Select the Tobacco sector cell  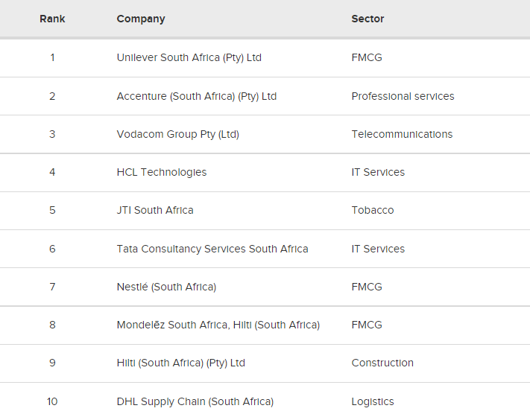pos(373,210)
